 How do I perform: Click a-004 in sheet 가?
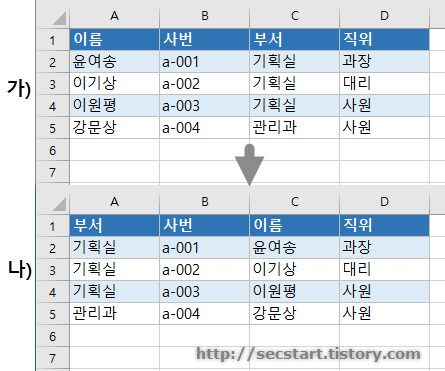204,127
